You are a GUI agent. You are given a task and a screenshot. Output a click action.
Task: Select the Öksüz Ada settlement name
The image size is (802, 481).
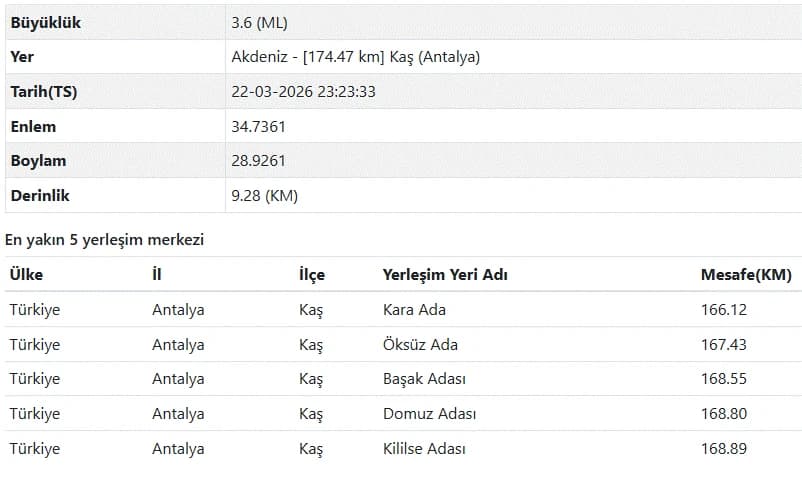pyautogui.click(x=420, y=344)
